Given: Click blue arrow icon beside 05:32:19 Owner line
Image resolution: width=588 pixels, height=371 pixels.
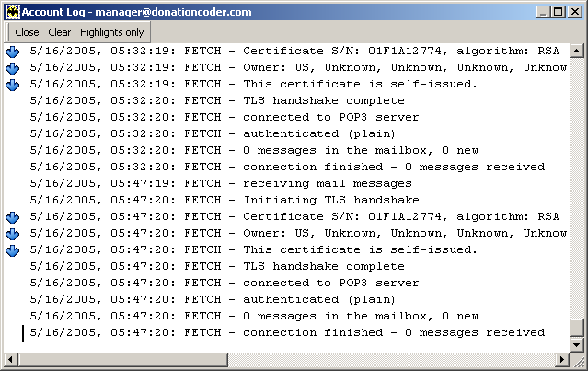Looking at the screenshot, I should (x=12, y=68).
